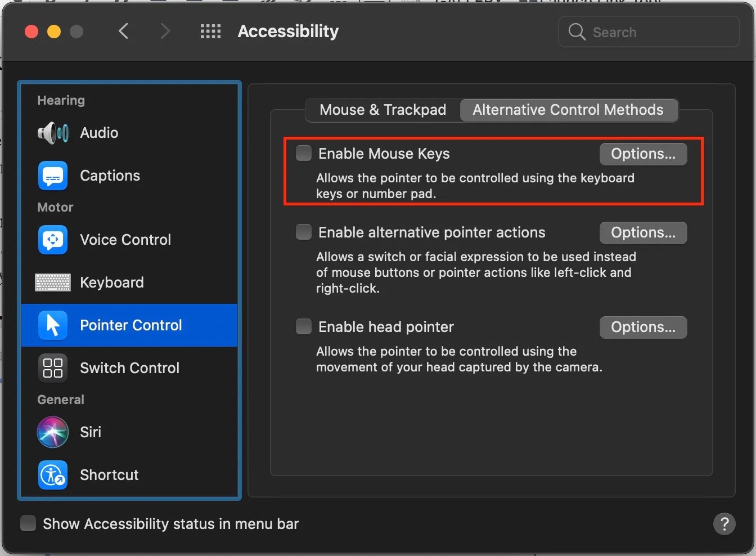Check Show Accessibility status in menu bar

(x=28, y=523)
